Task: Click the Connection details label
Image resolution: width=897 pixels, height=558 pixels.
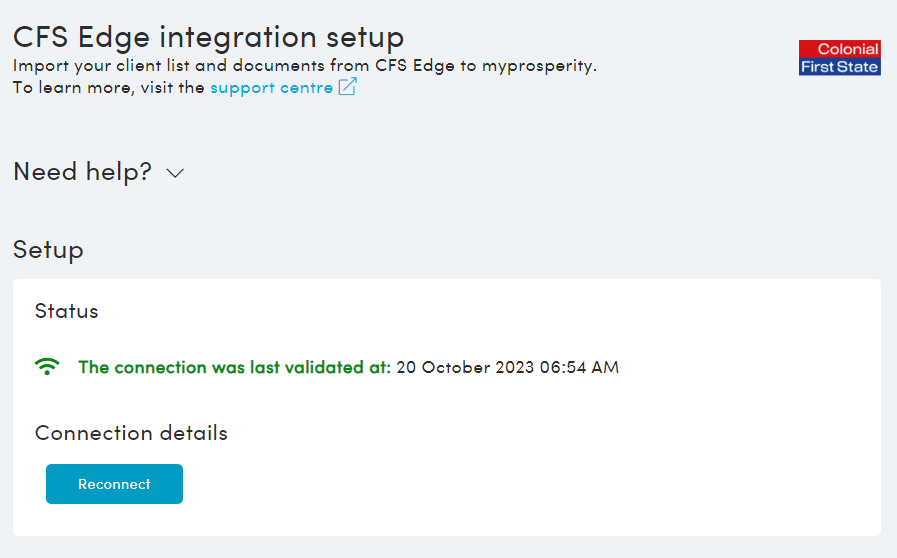Action: point(131,433)
